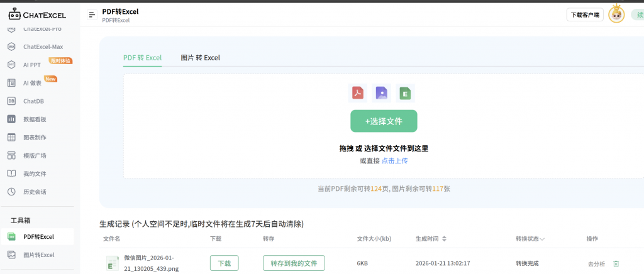Sort by 生成时间 arrows
The height and width of the screenshot is (274, 644).
pyautogui.click(x=444, y=239)
